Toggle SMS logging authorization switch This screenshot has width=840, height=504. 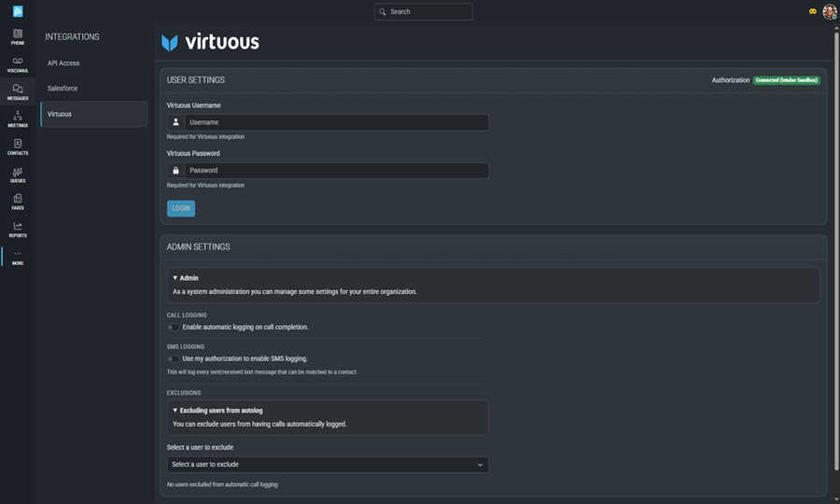pyautogui.click(x=174, y=358)
